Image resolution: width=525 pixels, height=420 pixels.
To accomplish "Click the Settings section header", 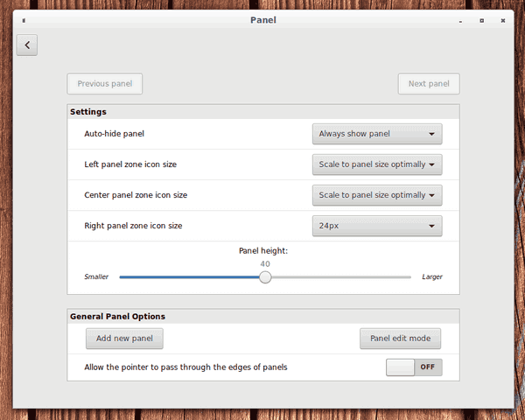I will pos(88,112).
